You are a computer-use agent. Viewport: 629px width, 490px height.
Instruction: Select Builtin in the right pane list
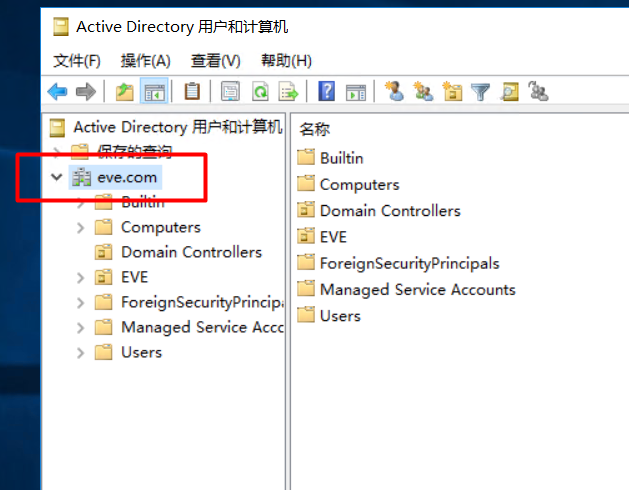(341, 158)
